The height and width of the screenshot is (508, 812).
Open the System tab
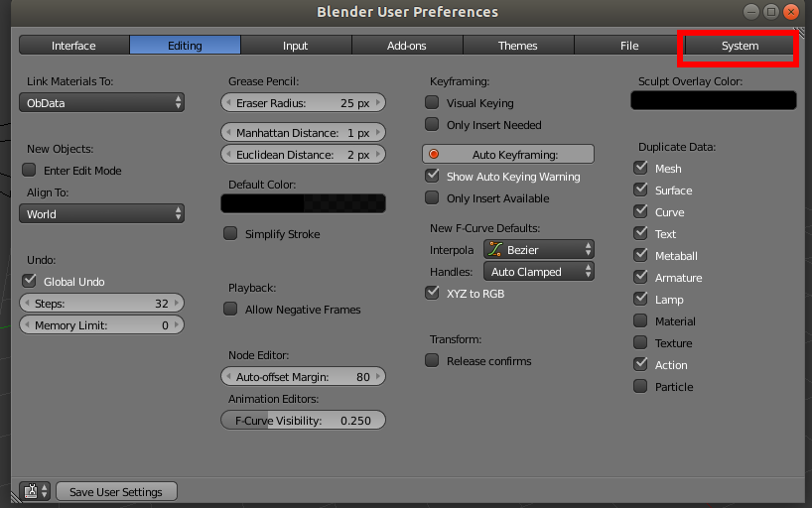point(740,45)
